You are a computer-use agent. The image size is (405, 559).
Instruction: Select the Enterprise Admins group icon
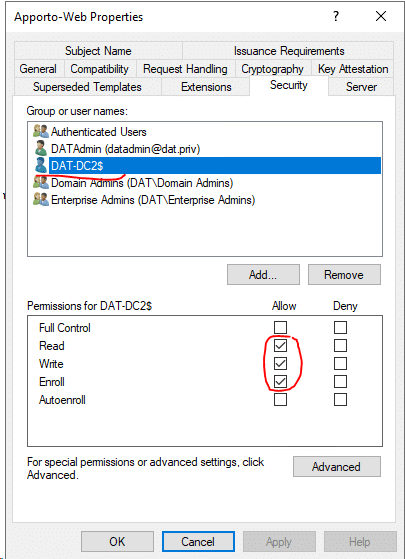(41, 199)
